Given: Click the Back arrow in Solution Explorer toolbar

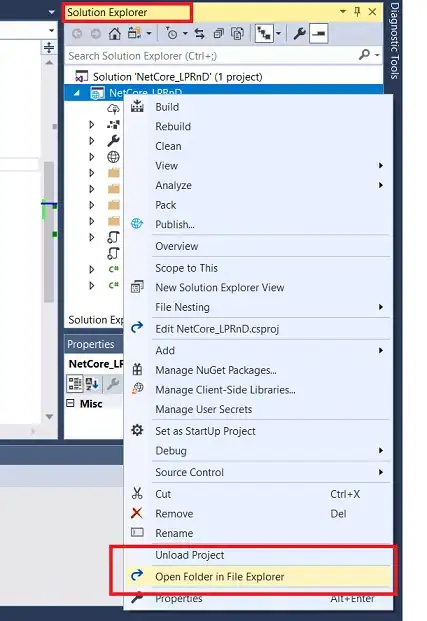Looking at the screenshot, I should [77, 34].
